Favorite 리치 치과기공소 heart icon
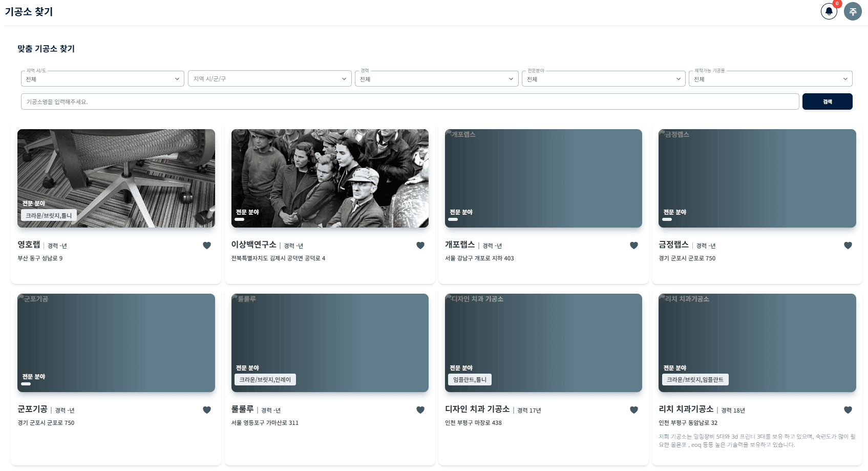The image size is (868, 471). tap(848, 410)
